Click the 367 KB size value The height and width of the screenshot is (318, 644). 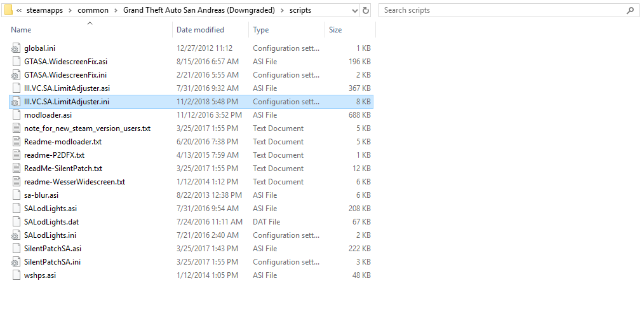359,88
